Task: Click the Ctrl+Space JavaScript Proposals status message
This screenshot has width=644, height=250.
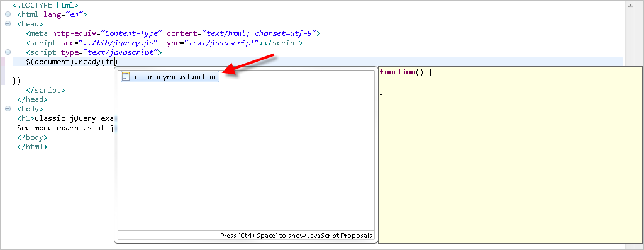Action: [x=296, y=236]
